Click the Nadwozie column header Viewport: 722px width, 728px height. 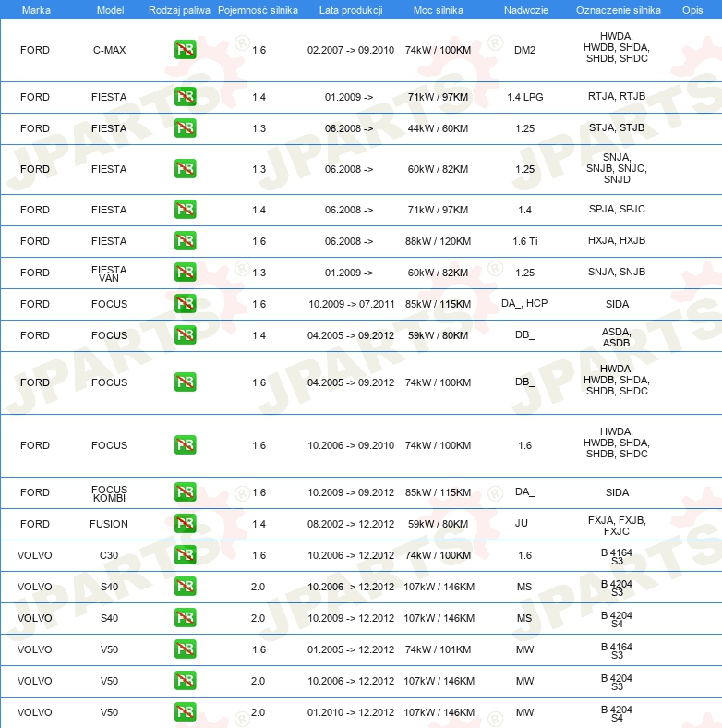coord(525,10)
